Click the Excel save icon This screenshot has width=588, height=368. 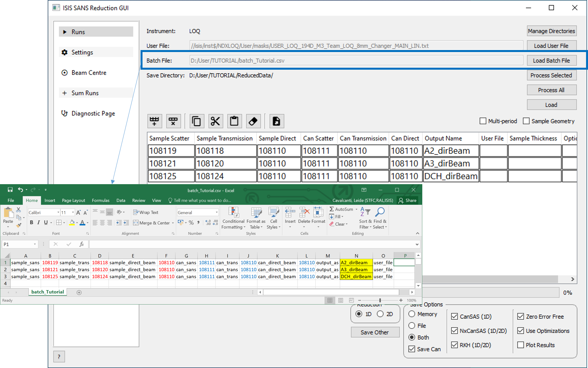click(x=10, y=190)
